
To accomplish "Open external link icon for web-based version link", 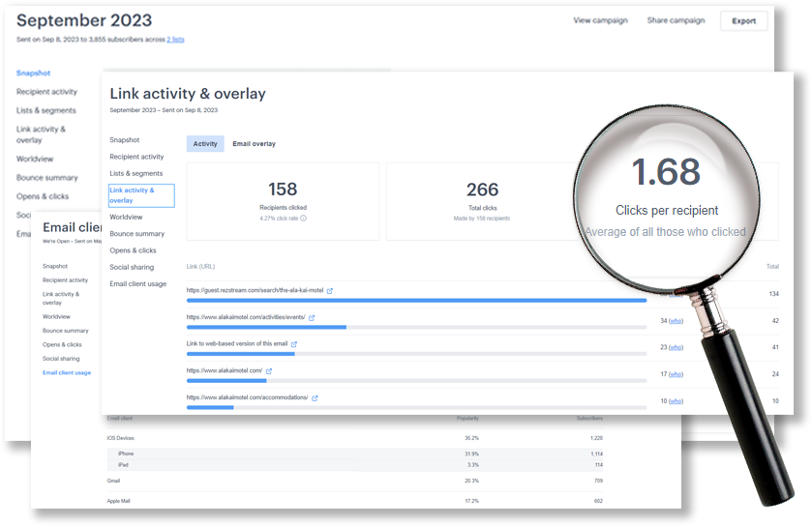I will click(x=294, y=344).
